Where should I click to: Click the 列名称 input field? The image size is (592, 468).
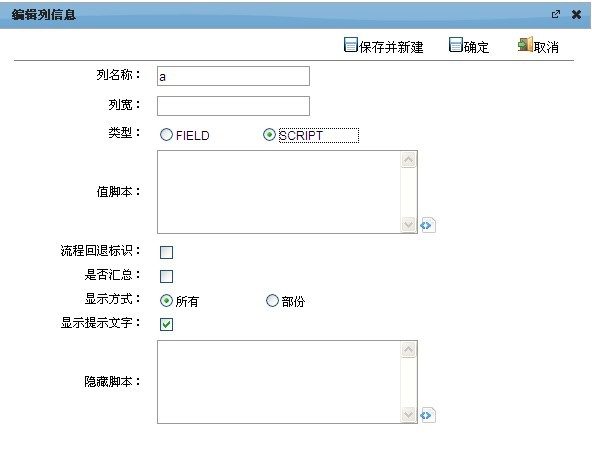point(233,76)
